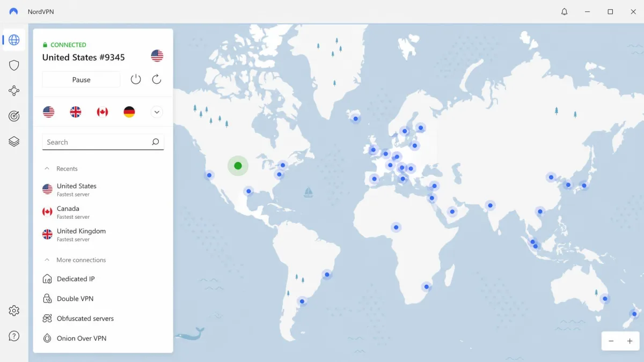Select the South Korea server dot
The width and height of the screenshot is (644, 362).
[568, 185]
